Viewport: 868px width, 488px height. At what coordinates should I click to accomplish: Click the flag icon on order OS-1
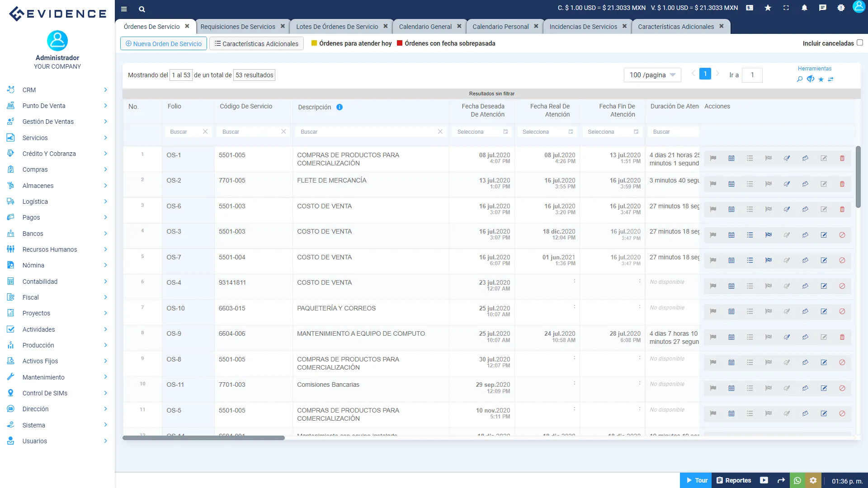(713, 159)
